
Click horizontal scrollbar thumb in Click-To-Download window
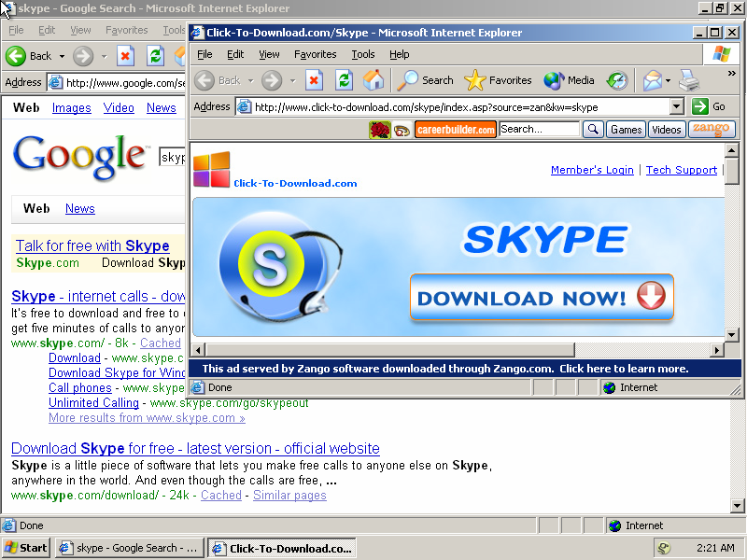coord(389,350)
